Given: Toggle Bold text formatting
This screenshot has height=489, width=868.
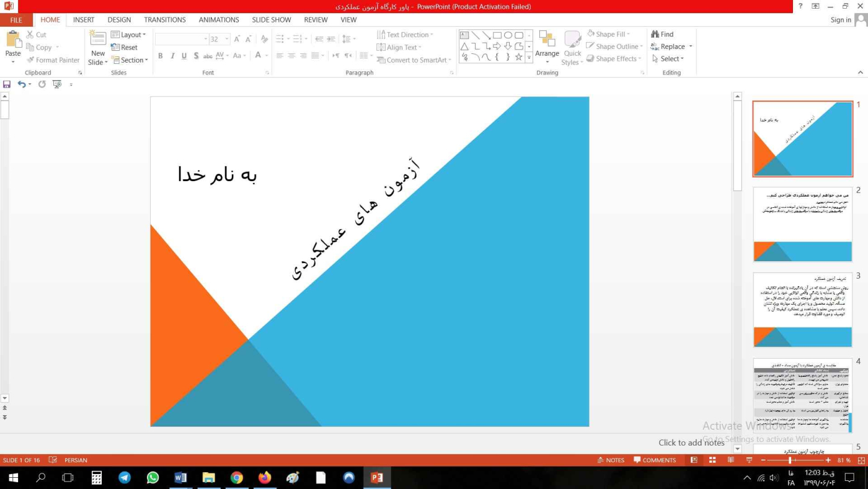Looking at the screenshot, I should point(160,56).
